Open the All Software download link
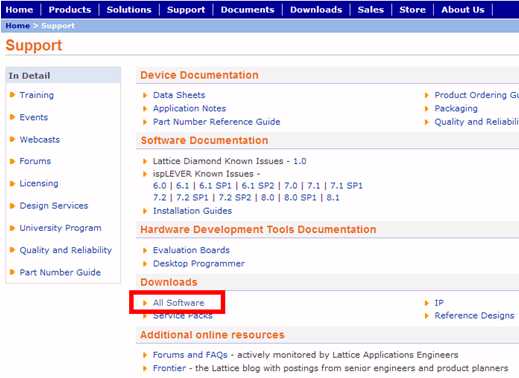The width and height of the screenshot is (519, 378). pos(178,303)
